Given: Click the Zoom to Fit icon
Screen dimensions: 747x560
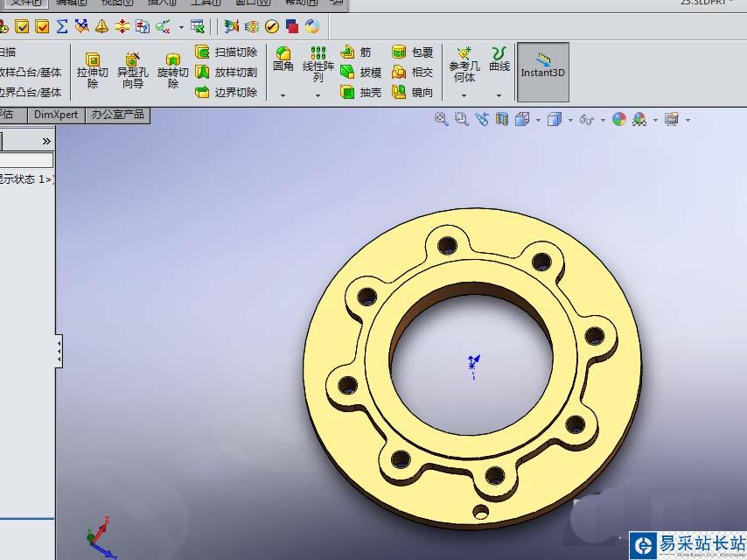Looking at the screenshot, I should [x=441, y=119].
